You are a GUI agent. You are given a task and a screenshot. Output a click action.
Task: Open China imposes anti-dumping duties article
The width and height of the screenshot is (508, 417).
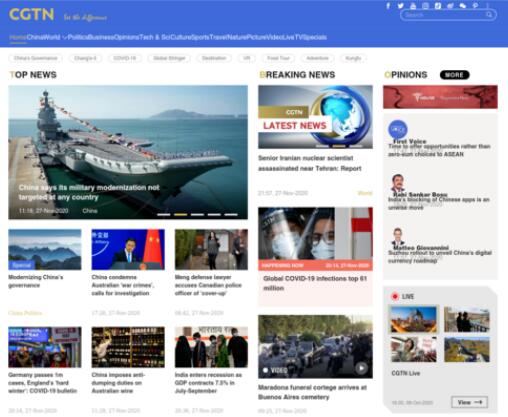(x=118, y=383)
